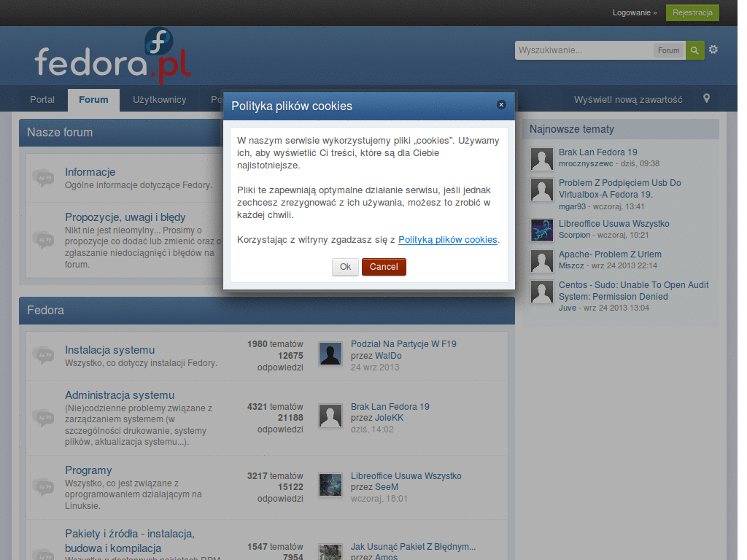The width and height of the screenshot is (747, 560).
Task: Click the Administracja systemu forum bubble icon
Action: coord(43,418)
